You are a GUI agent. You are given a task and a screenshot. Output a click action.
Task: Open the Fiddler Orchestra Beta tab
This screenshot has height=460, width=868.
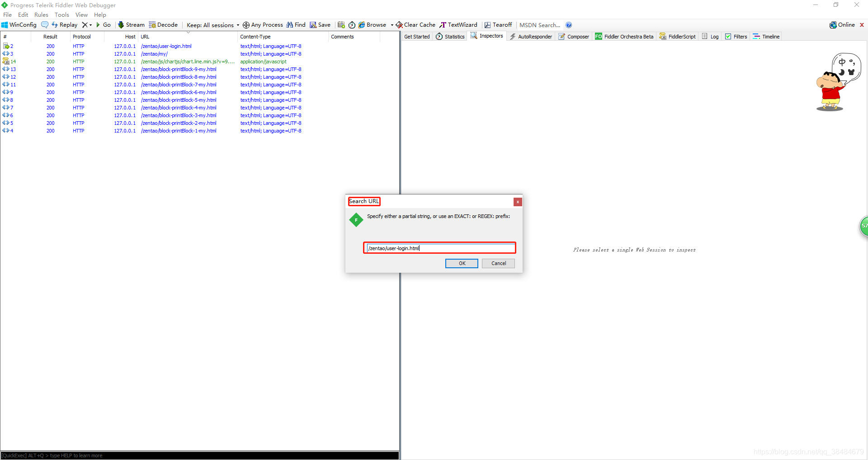coord(624,37)
